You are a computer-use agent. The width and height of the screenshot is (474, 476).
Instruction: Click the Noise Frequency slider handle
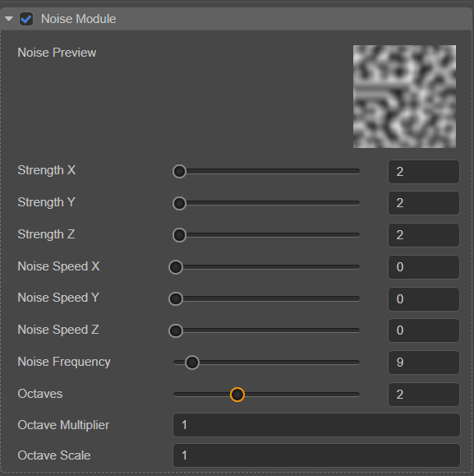coord(192,363)
